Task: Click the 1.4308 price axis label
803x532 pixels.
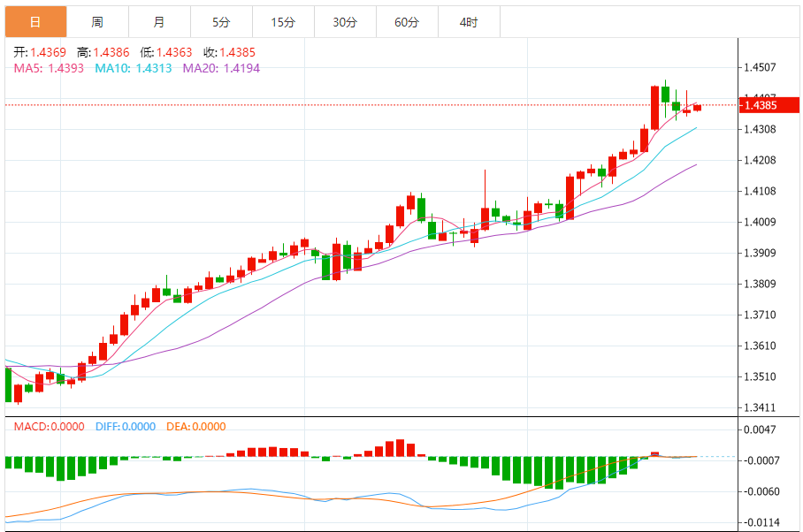Action: coord(760,129)
